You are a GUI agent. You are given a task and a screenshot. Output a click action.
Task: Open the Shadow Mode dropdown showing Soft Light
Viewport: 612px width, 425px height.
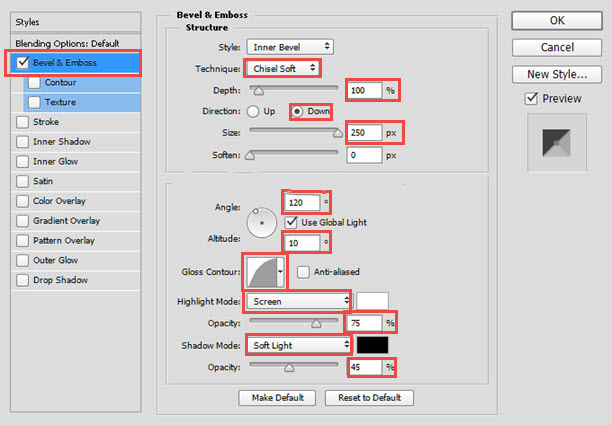(x=298, y=345)
